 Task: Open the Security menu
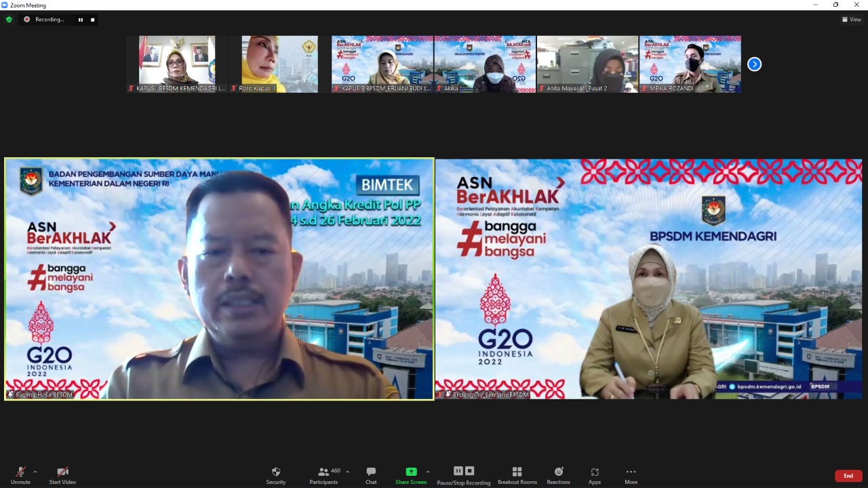276,475
